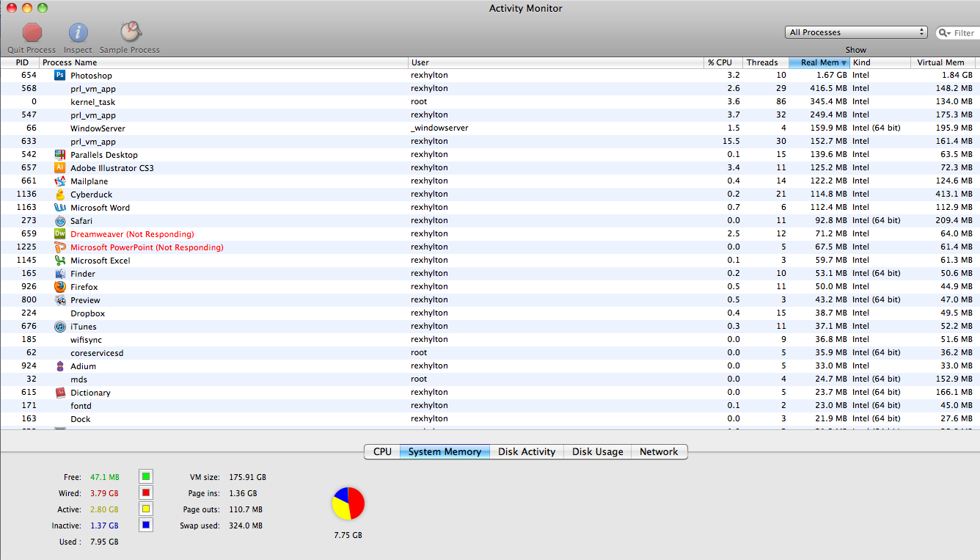Click the Sample Process icon
The image size is (980, 560).
(x=130, y=32)
